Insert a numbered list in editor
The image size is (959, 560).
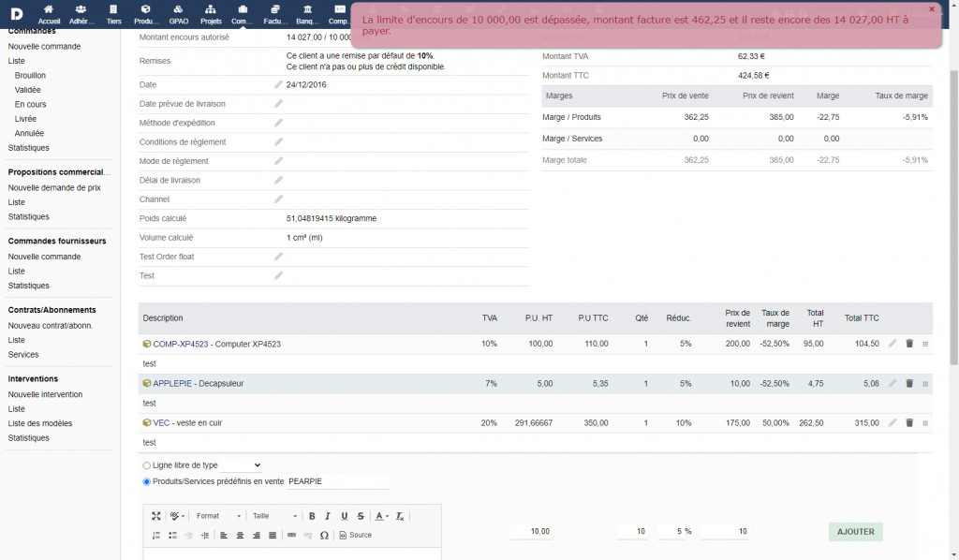(156, 536)
